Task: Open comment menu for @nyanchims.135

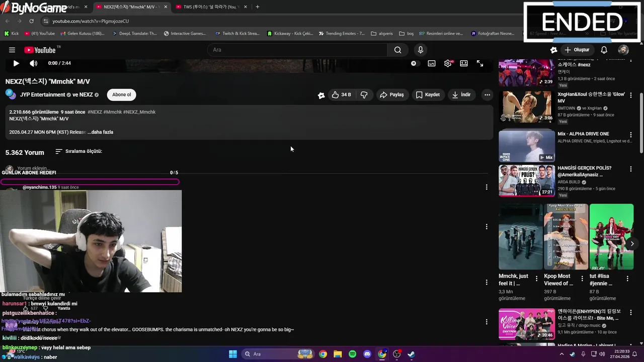Action: click(x=487, y=187)
